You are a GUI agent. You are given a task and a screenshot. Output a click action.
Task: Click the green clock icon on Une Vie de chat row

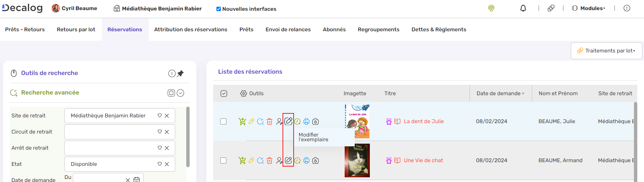point(297,160)
